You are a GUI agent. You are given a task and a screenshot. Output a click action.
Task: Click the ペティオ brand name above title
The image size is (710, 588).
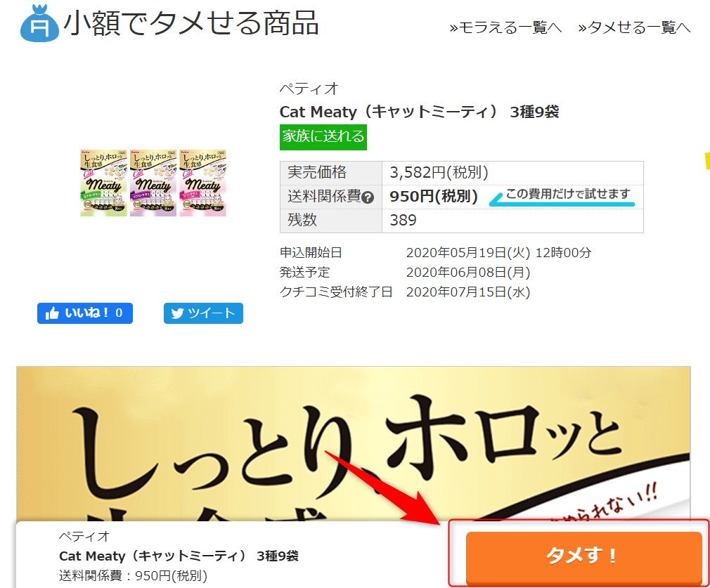click(x=309, y=89)
